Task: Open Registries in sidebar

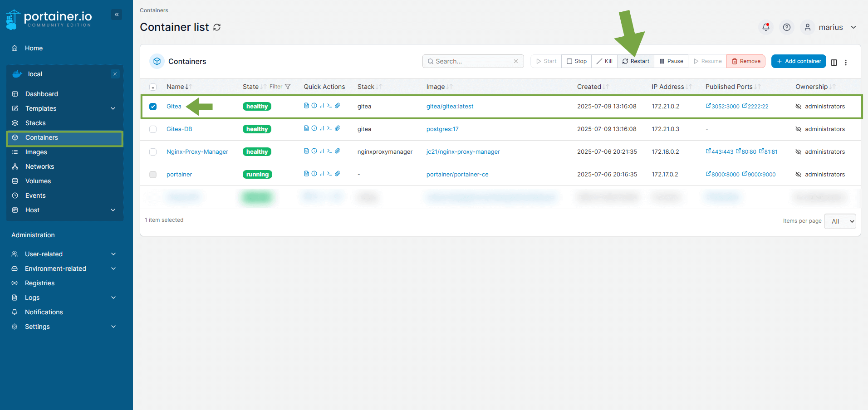Action: [64, 283]
